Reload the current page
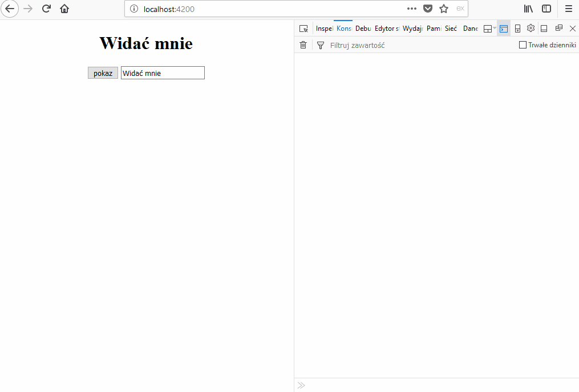Viewport: 579px width, 392px height. click(x=47, y=9)
